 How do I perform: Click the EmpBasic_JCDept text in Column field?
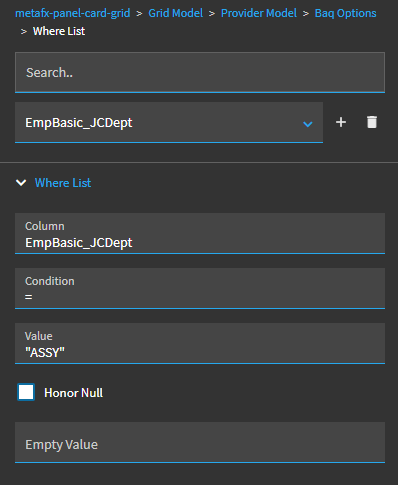(79, 243)
